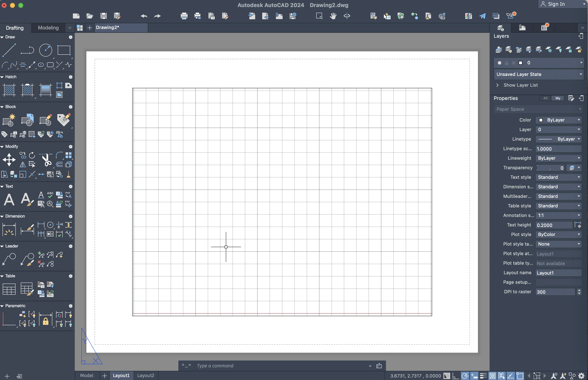This screenshot has width=588, height=380.
Task: Click the Type a command input field
Action: [282, 365]
